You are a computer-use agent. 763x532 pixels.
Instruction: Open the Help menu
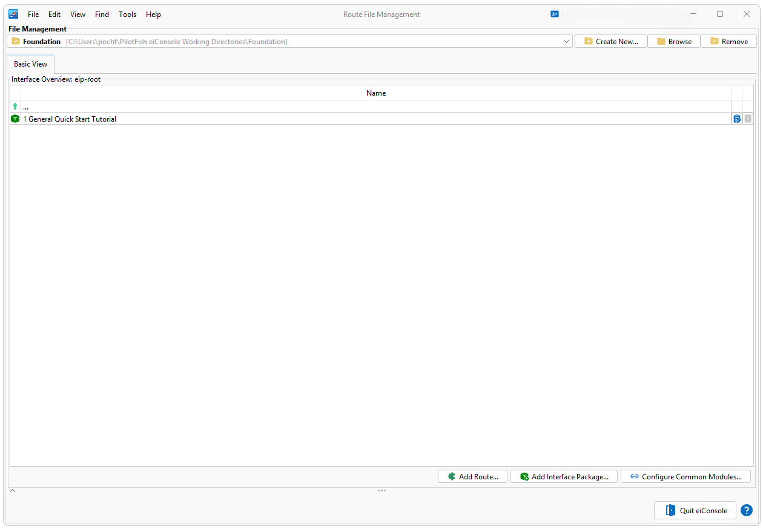click(153, 14)
